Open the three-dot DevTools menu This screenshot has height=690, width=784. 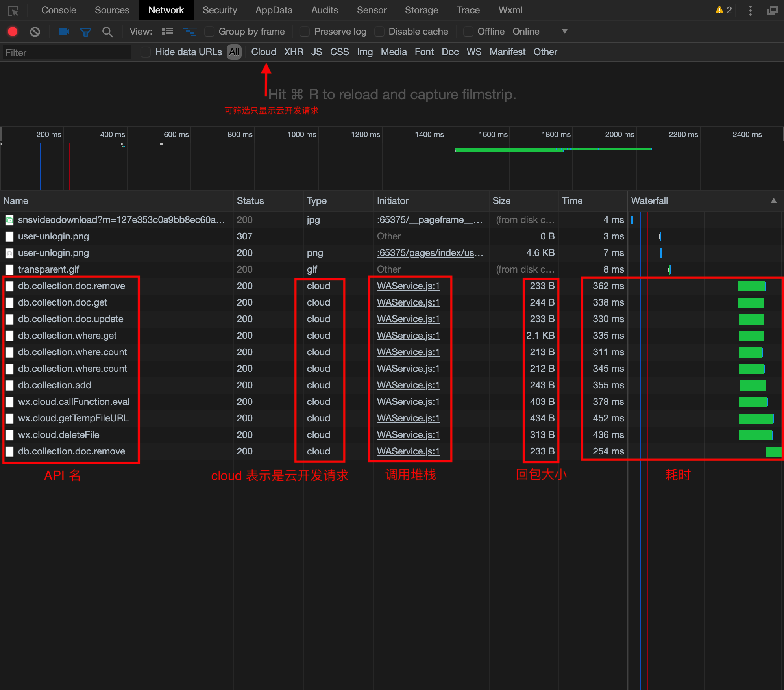point(751,11)
